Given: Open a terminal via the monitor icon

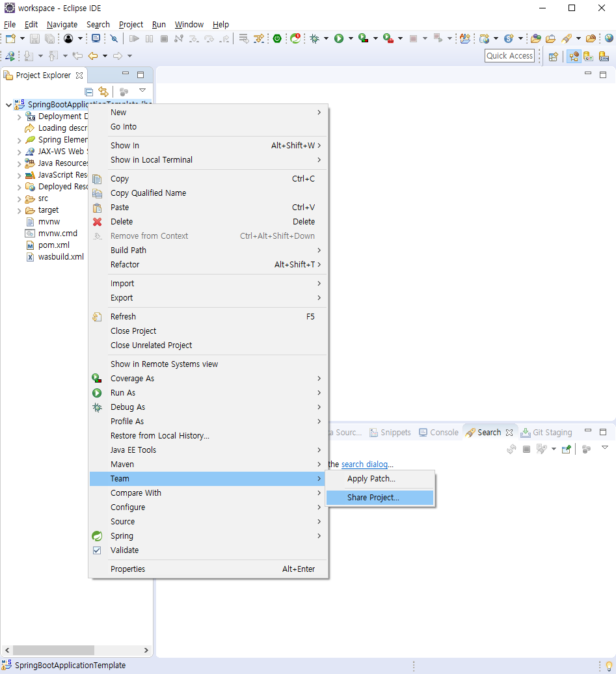Looking at the screenshot, I should [96, 38].
